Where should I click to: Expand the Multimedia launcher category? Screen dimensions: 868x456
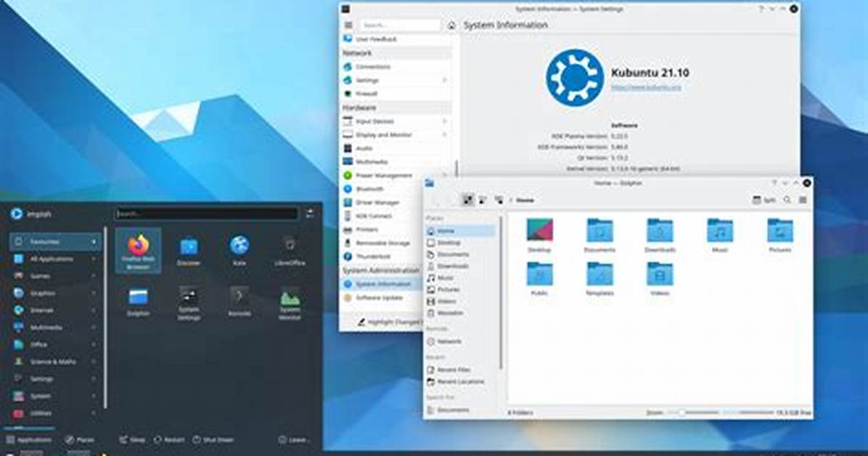click(x=55, y=327)
